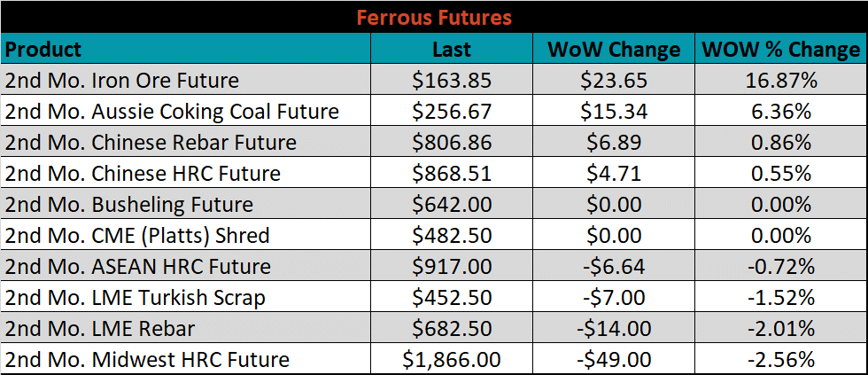This screenshot has height=375, width=868.
Task: Click the -2.01% LME Rebar cell
Action: click(781, 328)
